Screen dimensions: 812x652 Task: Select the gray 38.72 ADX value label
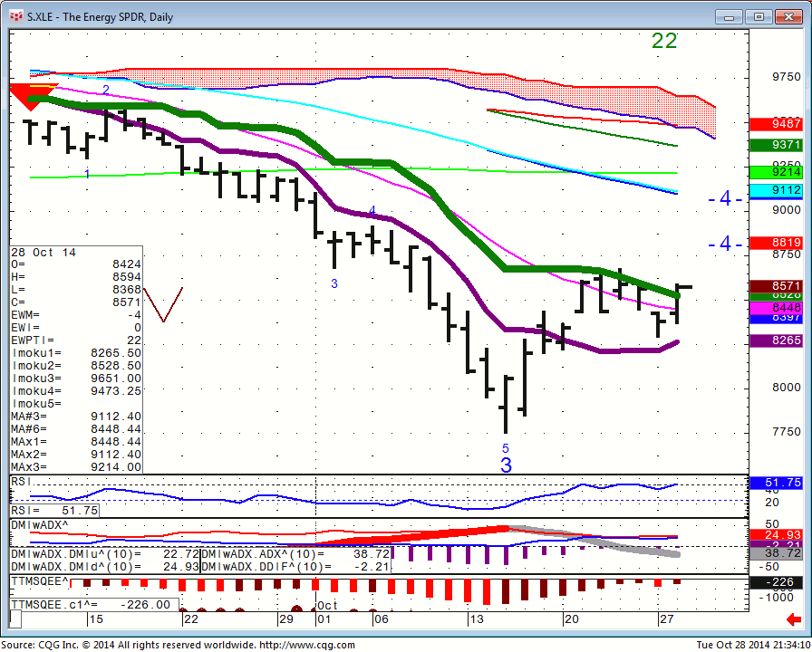click(x=776, y=553)
